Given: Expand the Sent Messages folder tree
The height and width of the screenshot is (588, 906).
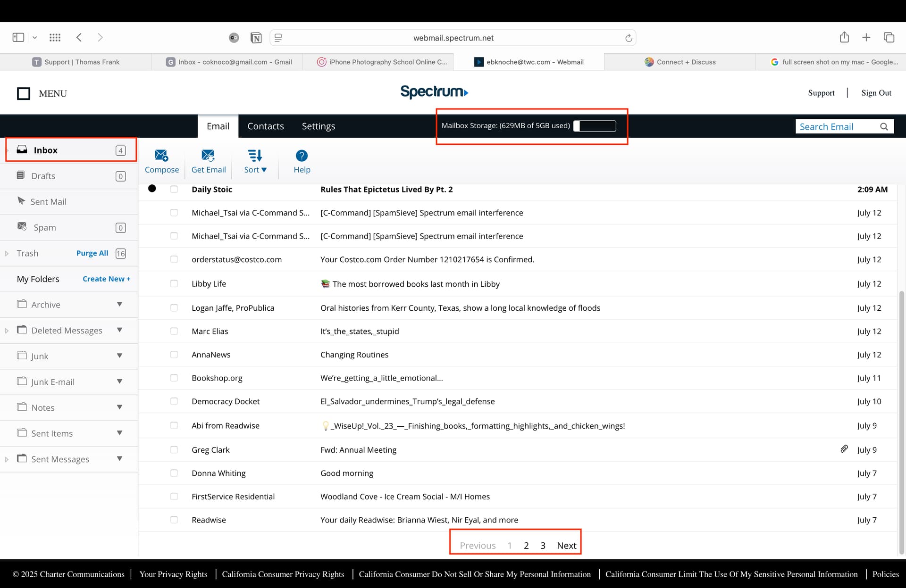Looking at the screenshot, I should click(x=7, y=459).
